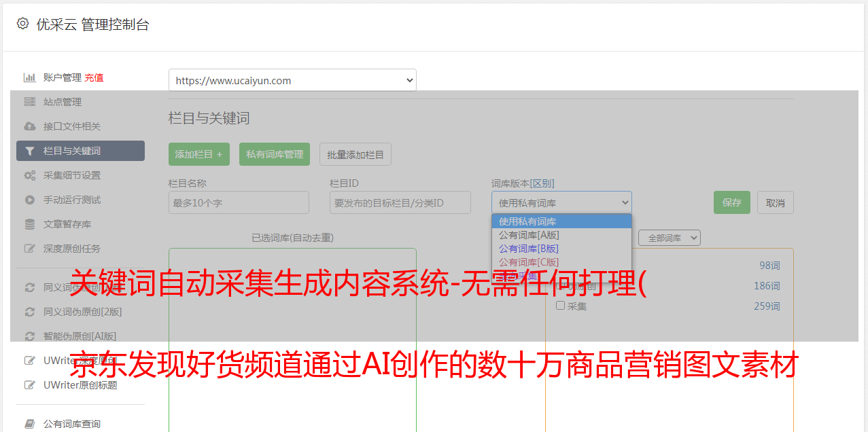The height and width of the screenshot is (432, 868).
Task: Click the cloud upload icon for 接口文件相关
Action: tap(29, 126)
